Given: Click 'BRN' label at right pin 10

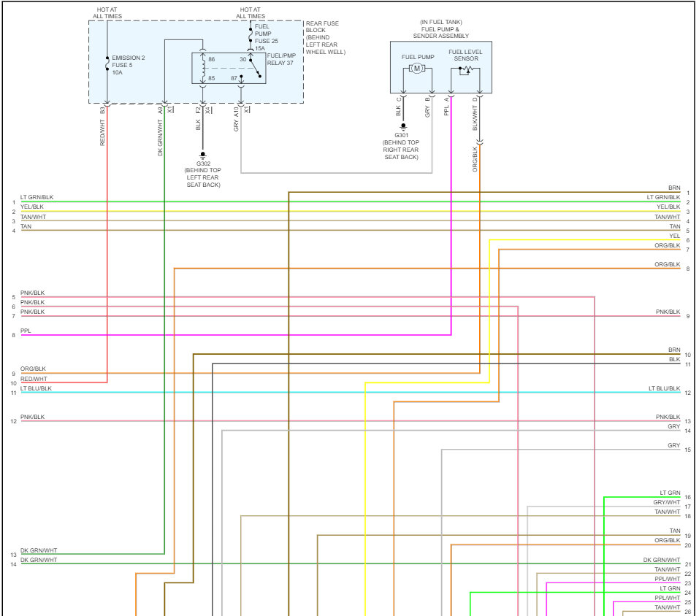Looking at the screenshot, I should point(674,350).
